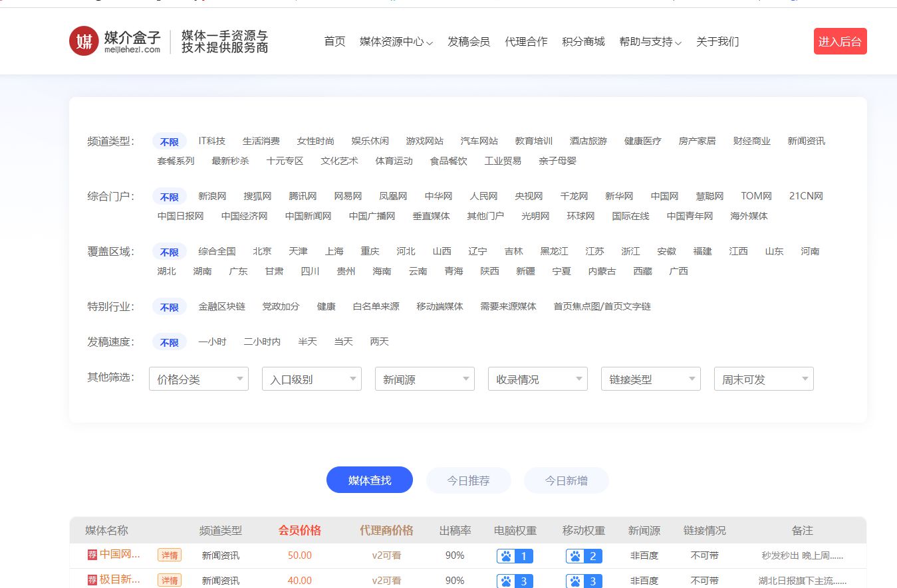The image size is (897, 588).
Task: Switch to 今日推荐 tab
Action: (468, 480)
